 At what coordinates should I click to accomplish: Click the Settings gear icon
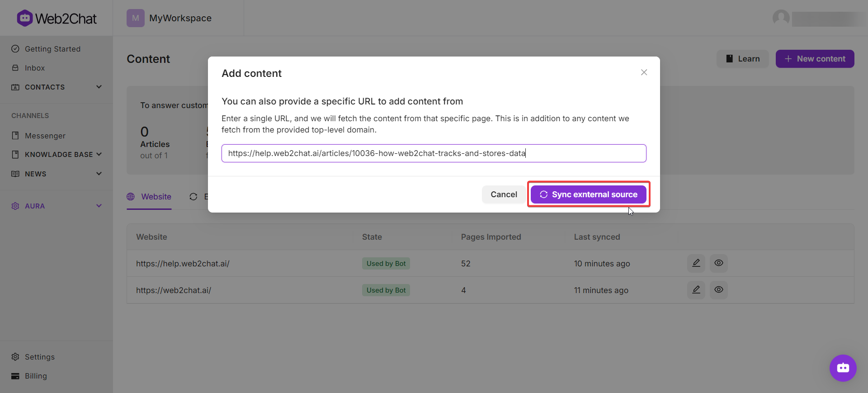(x=15, y=357)
